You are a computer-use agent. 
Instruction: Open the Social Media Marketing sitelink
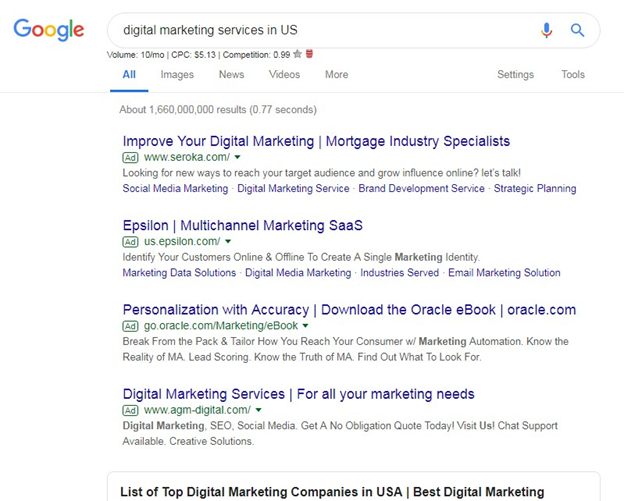175,188
